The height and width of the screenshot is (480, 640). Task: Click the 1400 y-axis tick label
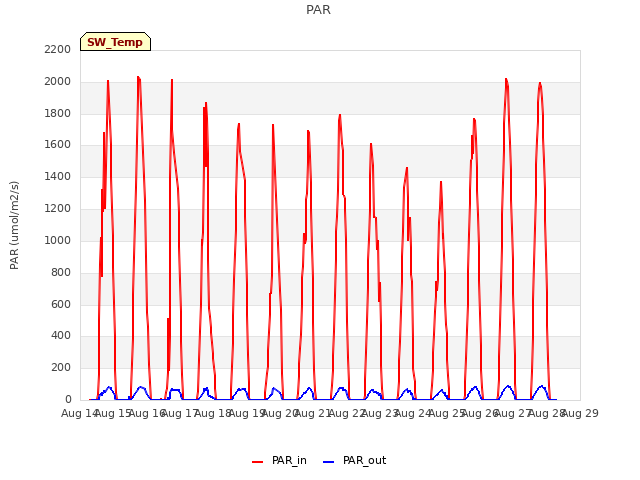tap(58, 176)
